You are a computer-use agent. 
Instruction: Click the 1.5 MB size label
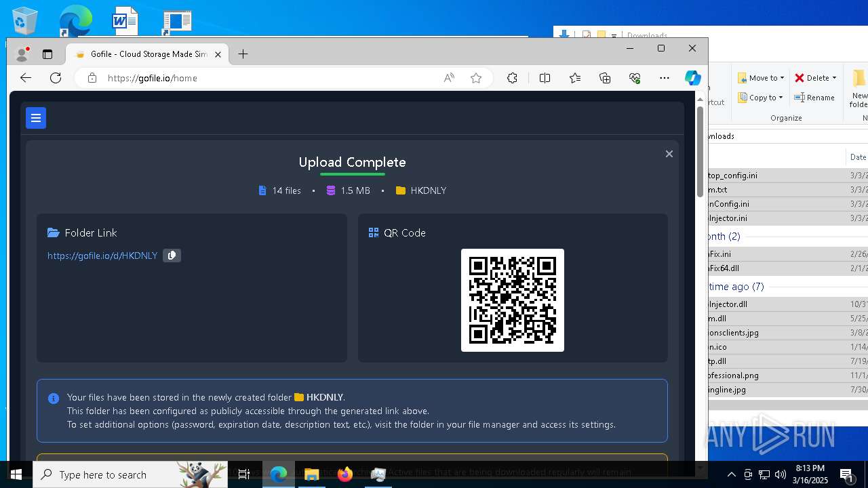[x=355, y=190]
